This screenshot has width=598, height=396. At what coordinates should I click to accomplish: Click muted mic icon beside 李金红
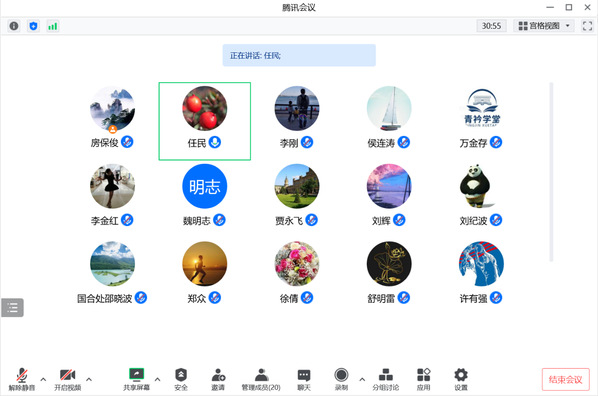(x=127, y=220)
